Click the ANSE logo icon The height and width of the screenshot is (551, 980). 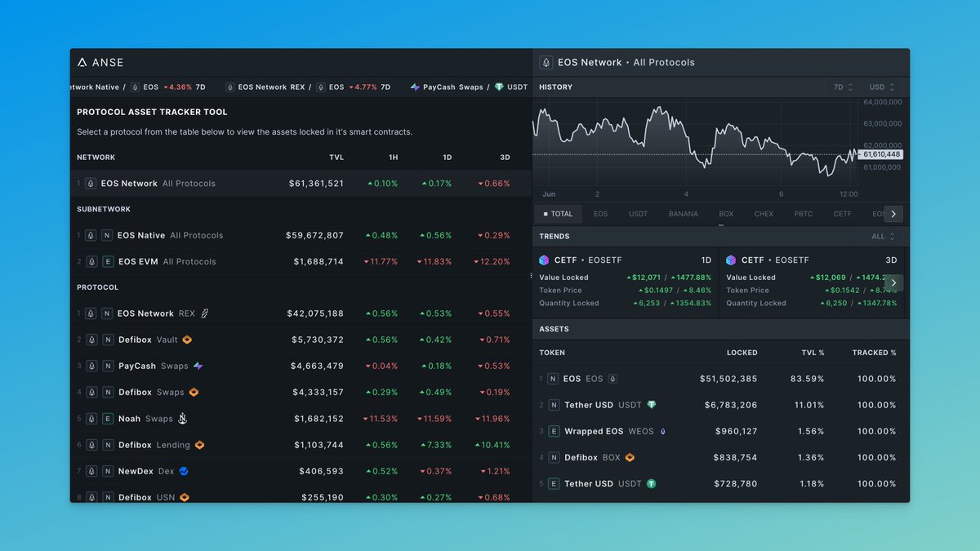pyautogui.click(x=82, y=62)
